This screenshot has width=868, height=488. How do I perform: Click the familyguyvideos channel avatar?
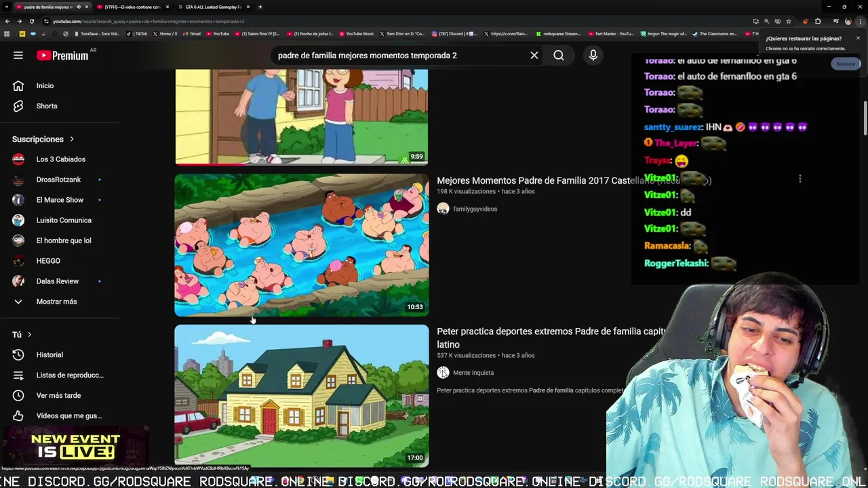click(443, 209)
